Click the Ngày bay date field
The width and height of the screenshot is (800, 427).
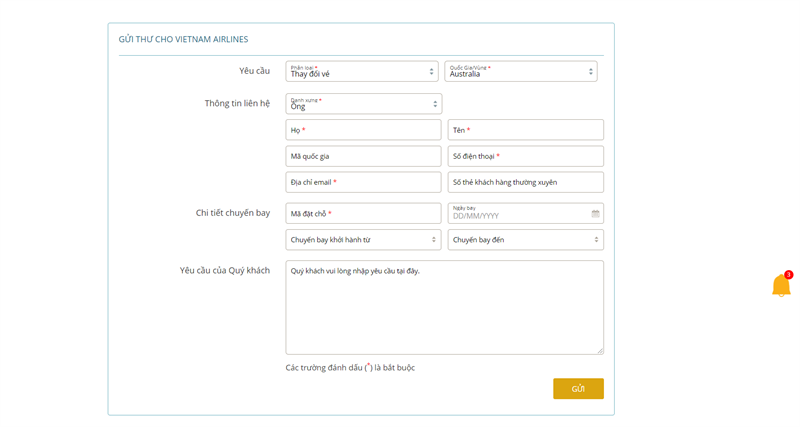click(526, 213)
